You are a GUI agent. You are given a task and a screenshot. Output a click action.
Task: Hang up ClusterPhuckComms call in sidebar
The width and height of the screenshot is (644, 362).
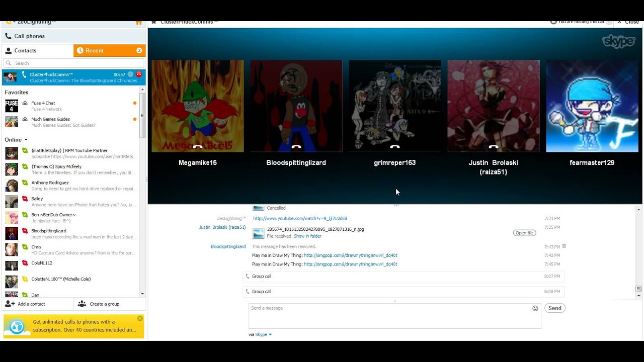[x=139, y=74]
